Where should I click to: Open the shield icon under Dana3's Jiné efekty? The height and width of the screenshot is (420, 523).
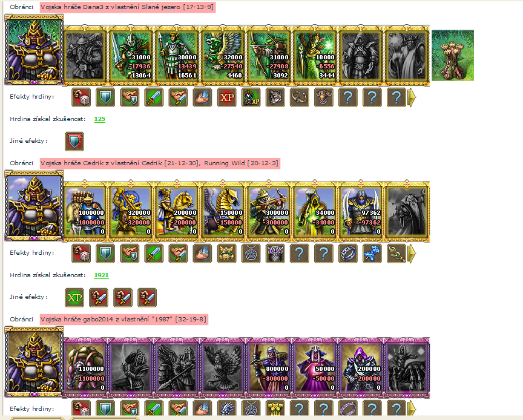tap(74, 142)
